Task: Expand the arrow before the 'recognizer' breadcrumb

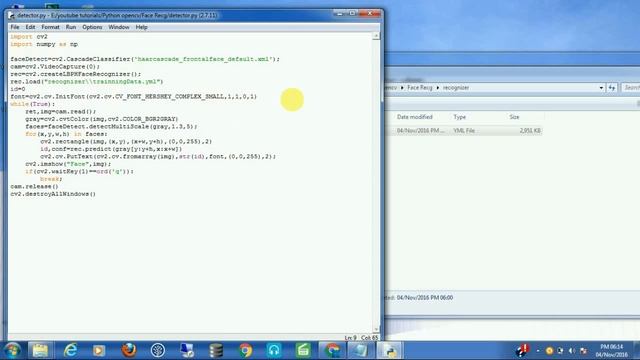Action: coord(438,88)
